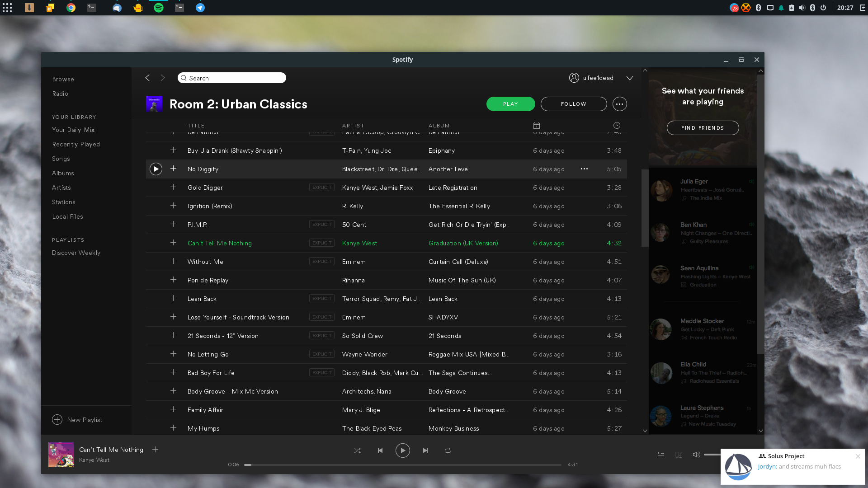Add Buy U a Drank to library
The width and height of the screenshot is (868, 488).
tap(173, 150)
